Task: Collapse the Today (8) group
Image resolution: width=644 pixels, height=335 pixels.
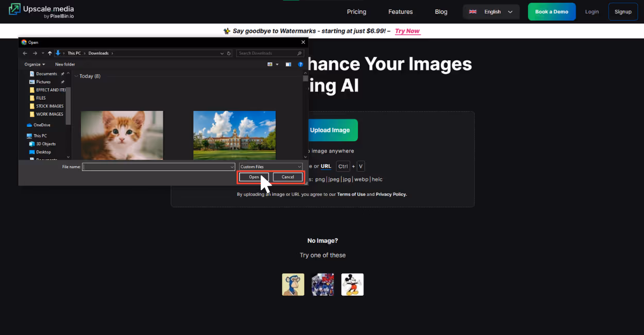Action: click(x=76, y=76)
